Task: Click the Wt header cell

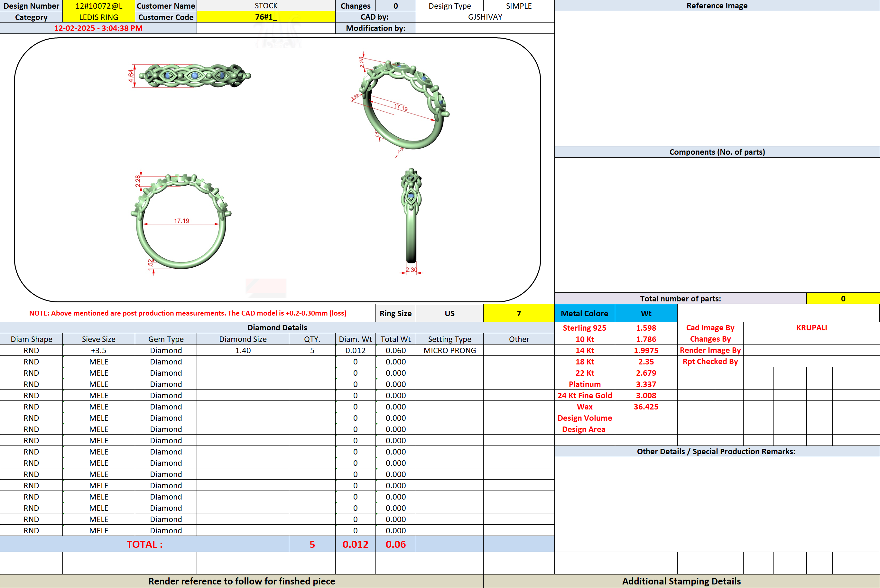Action: (646, 313)
